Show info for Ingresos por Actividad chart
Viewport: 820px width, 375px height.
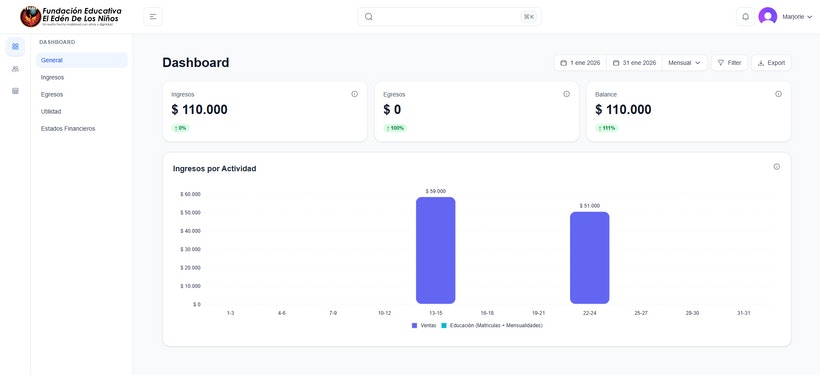click(777, 167)
